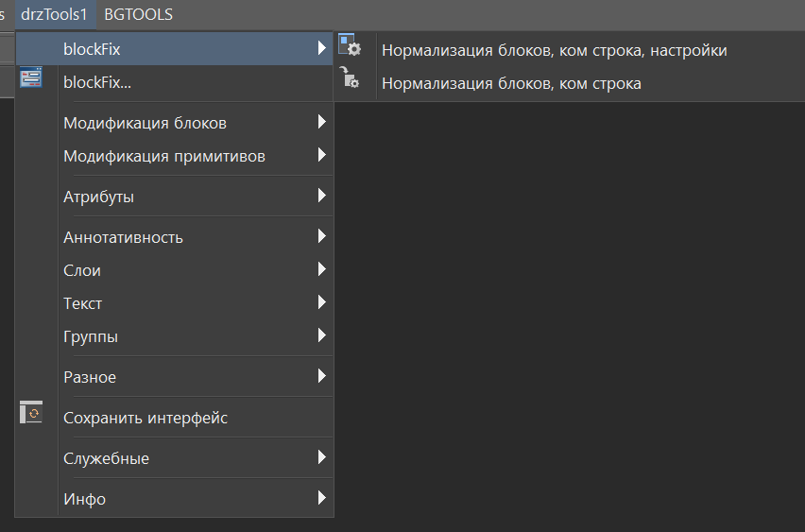805x532 pixels.
Task: Expand the arrow next to blockFix
Action: pyautogui.click(x=322, y=48)
